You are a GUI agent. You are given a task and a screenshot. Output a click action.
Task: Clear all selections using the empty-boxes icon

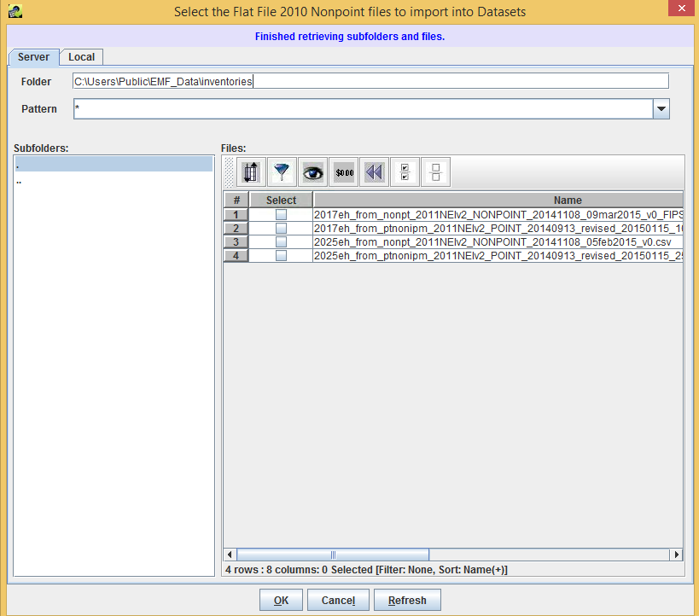pos(435,171)
